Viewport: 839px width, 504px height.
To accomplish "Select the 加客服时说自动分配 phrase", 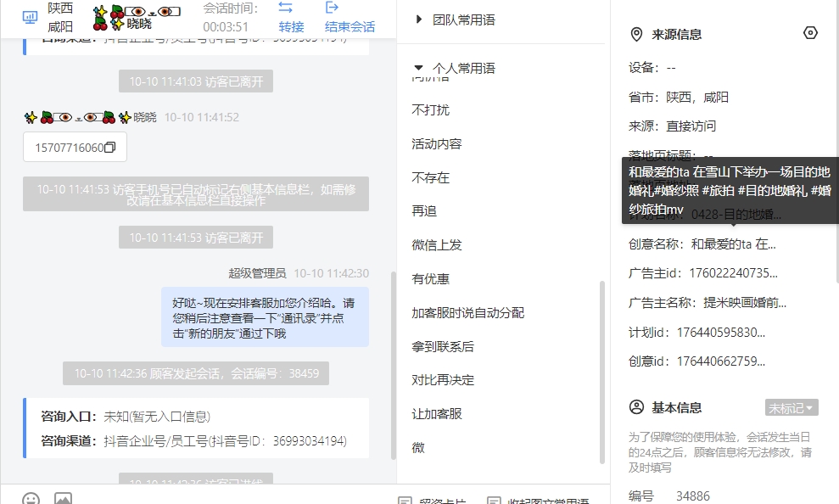I will (x=468, y=313).
